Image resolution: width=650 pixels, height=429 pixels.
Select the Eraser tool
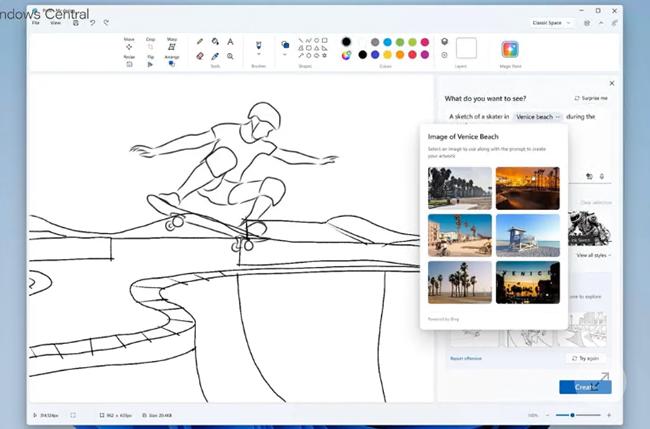click(200, 56)
